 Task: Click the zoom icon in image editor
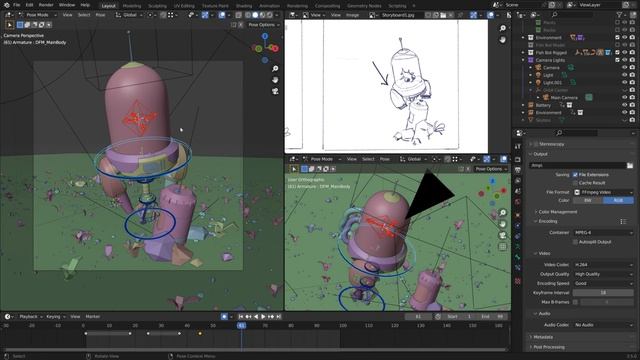coord(503,28)
